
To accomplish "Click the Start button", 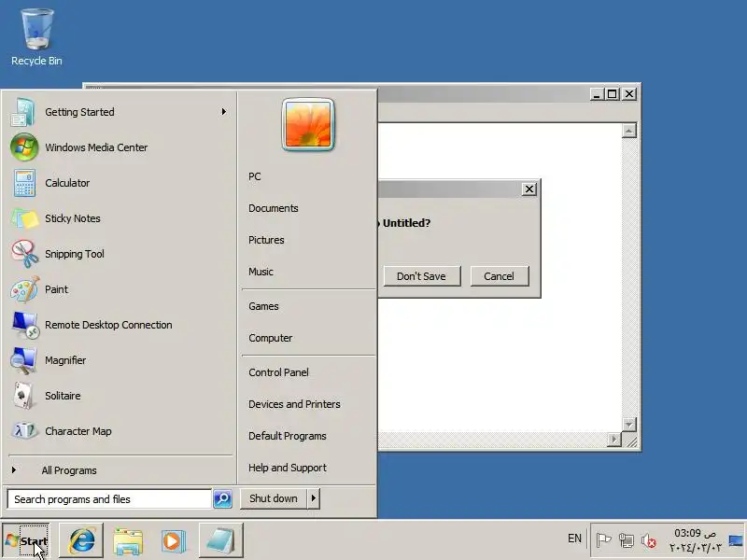I will click(26, 540).
